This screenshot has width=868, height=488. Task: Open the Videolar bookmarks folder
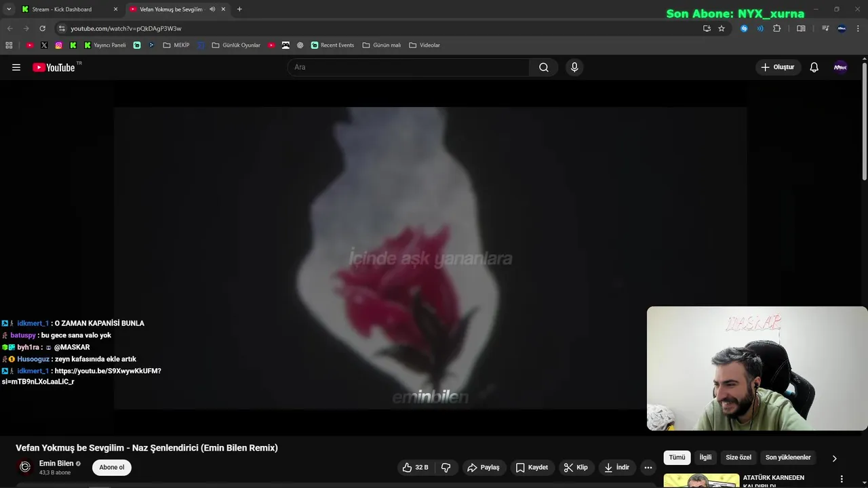pyautogui.click(x=425, y=45)
